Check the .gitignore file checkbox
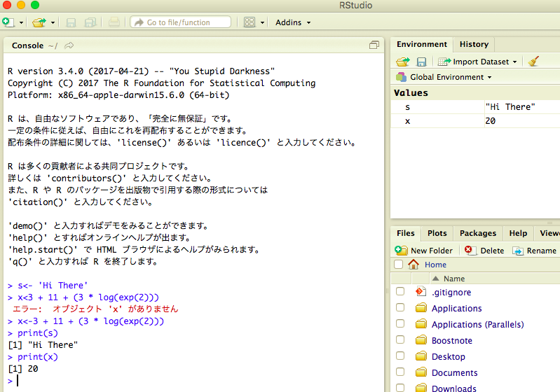 tap(400, 291)
